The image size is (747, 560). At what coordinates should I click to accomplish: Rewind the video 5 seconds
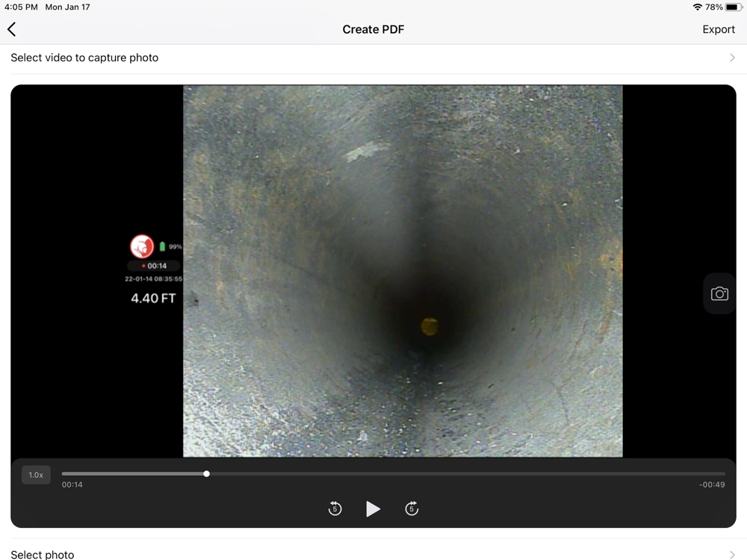point(335,508)
